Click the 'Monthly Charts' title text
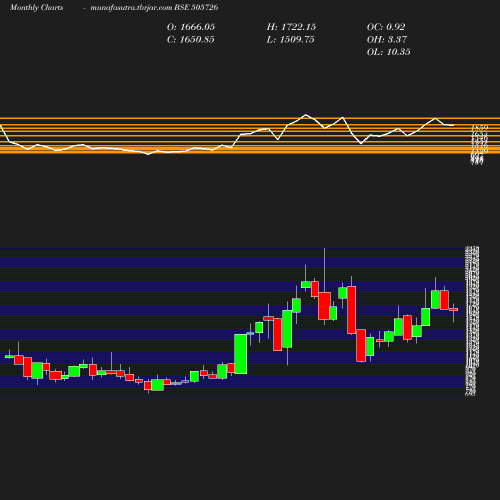Screen dimensions: 500x500 tap(37, 7)
